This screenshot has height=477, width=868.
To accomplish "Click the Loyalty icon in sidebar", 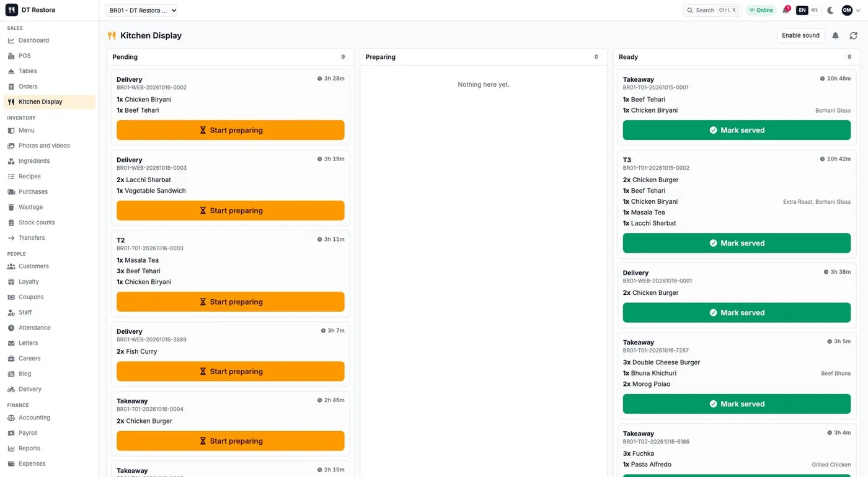I will coord(11,282).
